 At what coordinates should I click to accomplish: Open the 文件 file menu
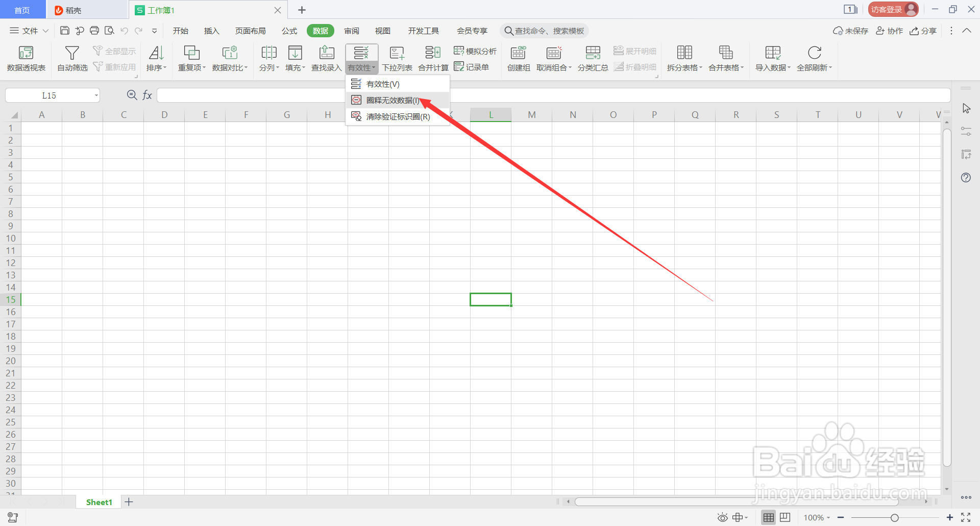[x=29, y=31]
